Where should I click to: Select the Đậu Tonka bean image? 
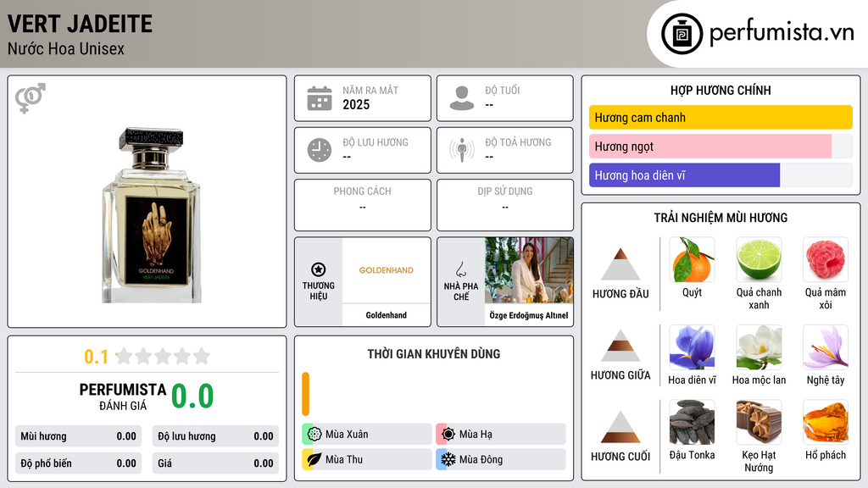(x=692, y=423)
